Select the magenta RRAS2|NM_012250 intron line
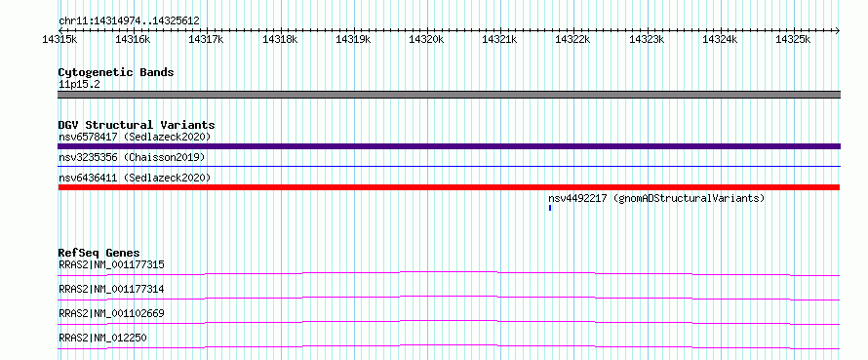This screenshot has height=360, width=868. [449, 346]
